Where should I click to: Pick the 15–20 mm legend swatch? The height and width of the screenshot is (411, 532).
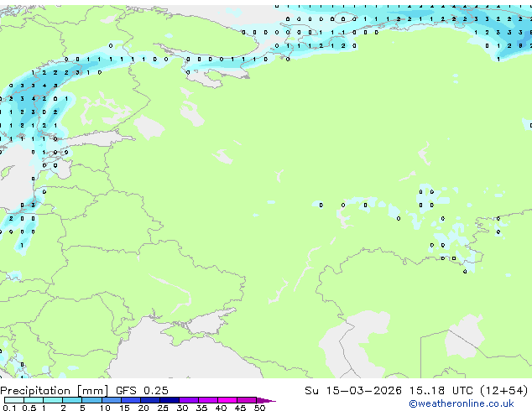(x=131, y=400)
